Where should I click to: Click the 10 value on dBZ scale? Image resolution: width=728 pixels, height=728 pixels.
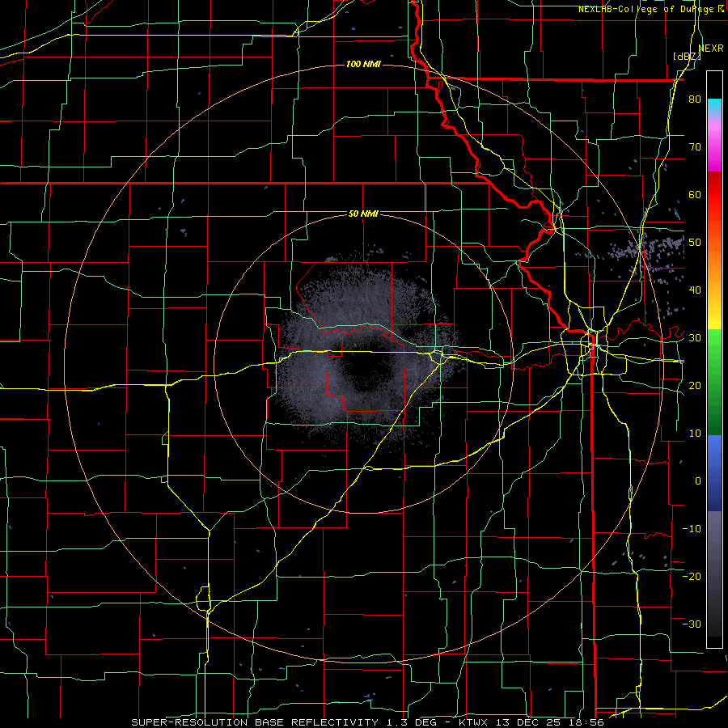[x=695, y=434]
